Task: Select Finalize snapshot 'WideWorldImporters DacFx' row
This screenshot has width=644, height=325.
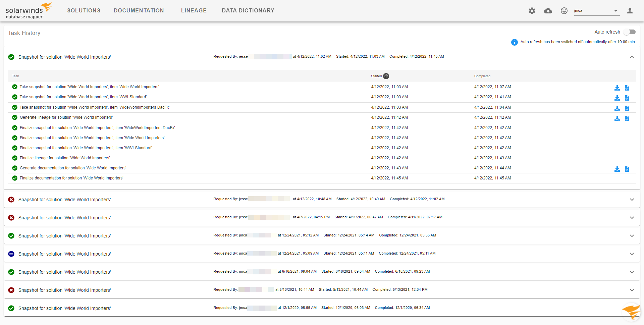Action: coord(322,128)
